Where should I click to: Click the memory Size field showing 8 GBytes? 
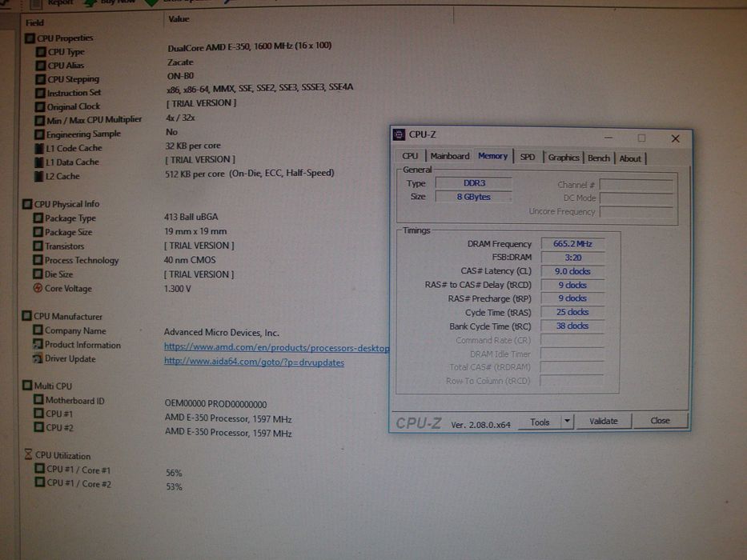tap(473, 197)
